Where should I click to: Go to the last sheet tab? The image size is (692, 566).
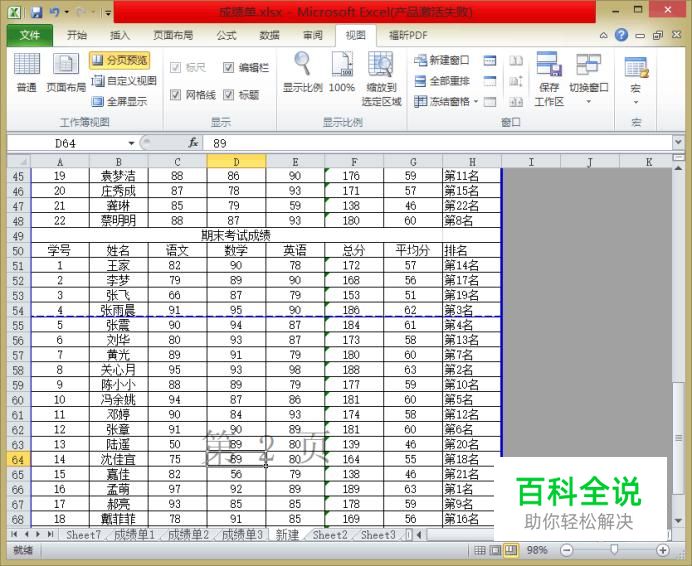pyautogui.click(x=50, y=534)
